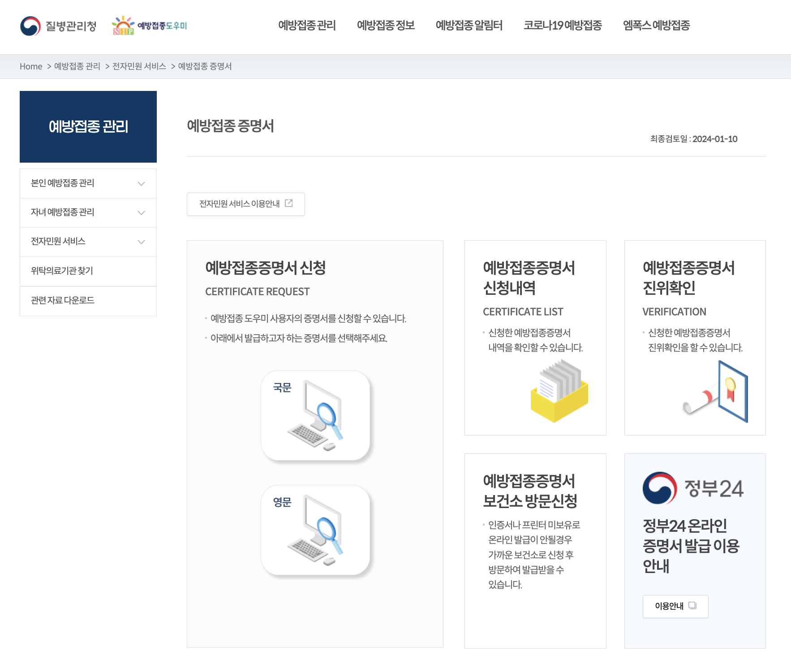Click 본인 예방접종 관리 sidebar label
The image size is (791, 672).
[x=62, y=183]
